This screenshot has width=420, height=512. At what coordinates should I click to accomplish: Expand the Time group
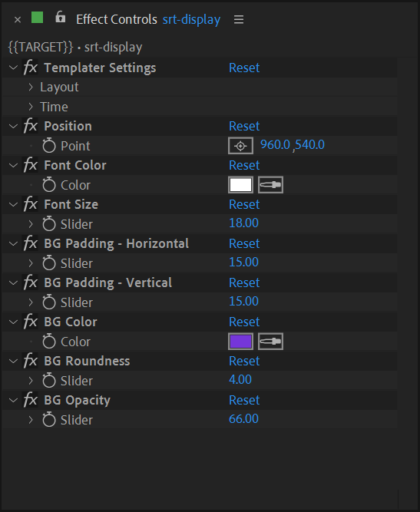tap(31, 107)
